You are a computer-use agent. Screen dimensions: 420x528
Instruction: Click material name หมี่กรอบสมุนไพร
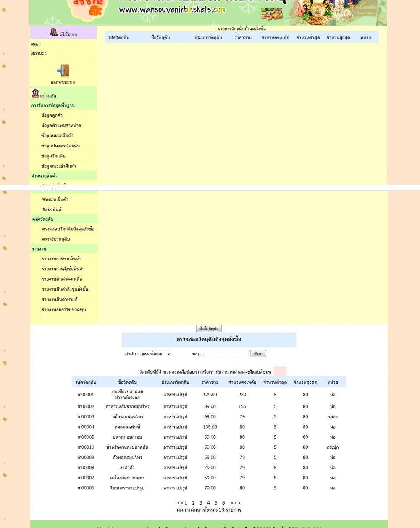click(127, 416)
